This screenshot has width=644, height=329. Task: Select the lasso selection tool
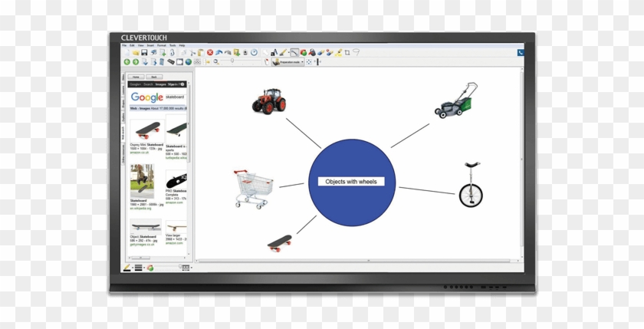356,52
